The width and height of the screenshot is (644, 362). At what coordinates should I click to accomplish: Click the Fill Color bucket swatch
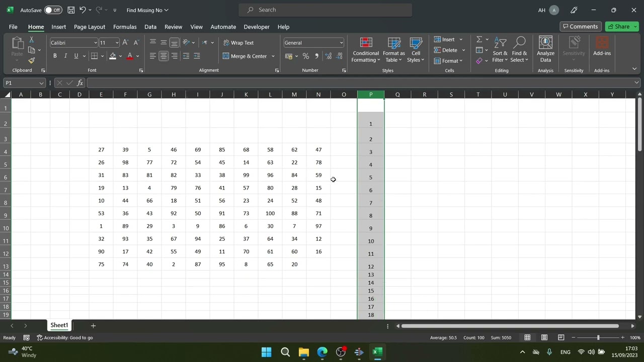point(113,56)
